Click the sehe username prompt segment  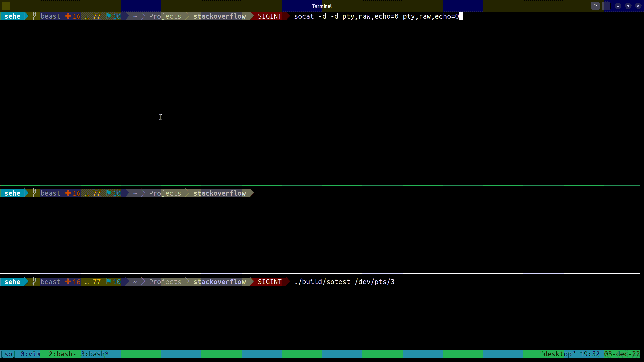(13, 16)
